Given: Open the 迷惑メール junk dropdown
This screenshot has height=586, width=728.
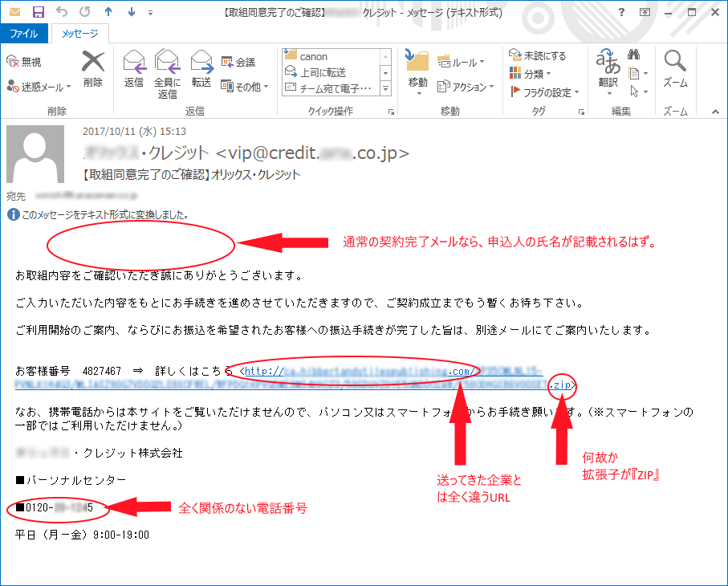Looking at the screenshot, I should (39, 87).
